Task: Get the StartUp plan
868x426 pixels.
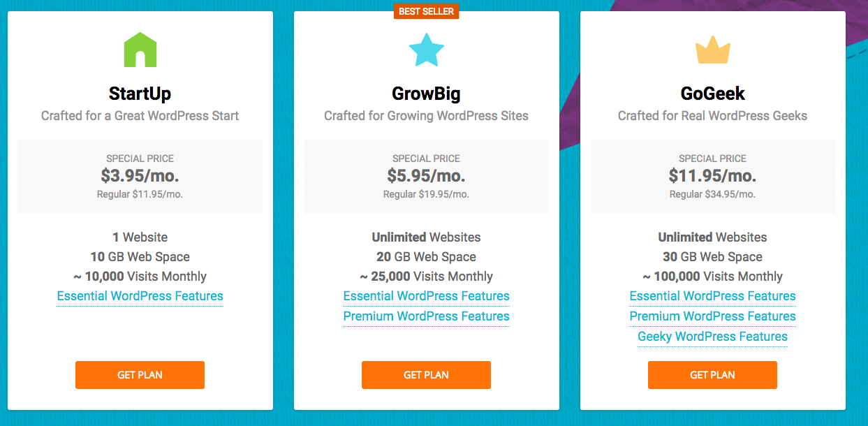Action: [140, 375]
